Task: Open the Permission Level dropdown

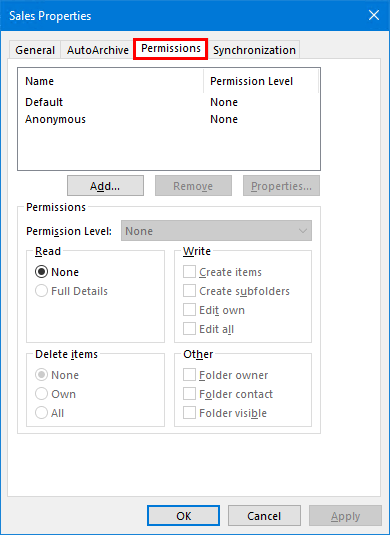Action: point(216,231)
